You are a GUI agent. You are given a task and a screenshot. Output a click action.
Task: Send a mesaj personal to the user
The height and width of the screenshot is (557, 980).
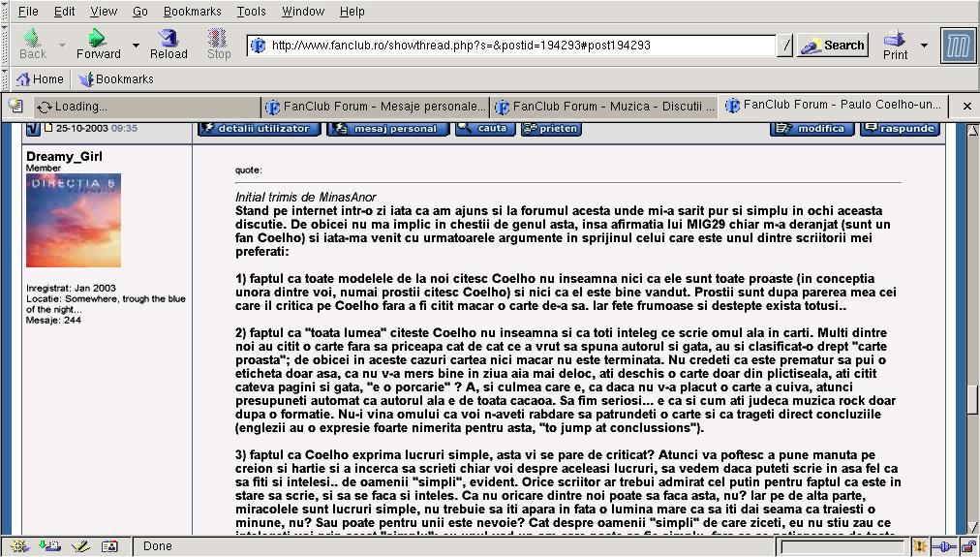tap(388, 129)
